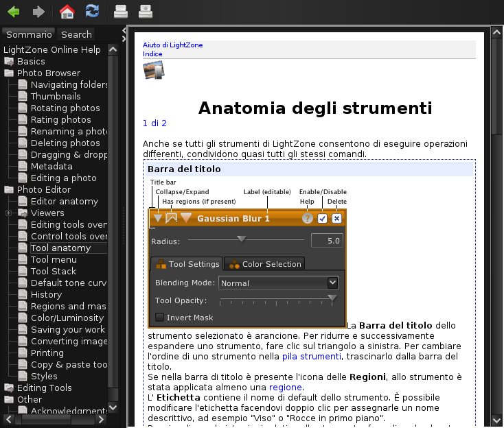The width and height of the screenshot is (504, 428).
Task: Open the Color Selection tab
Action: pos(265,264)
